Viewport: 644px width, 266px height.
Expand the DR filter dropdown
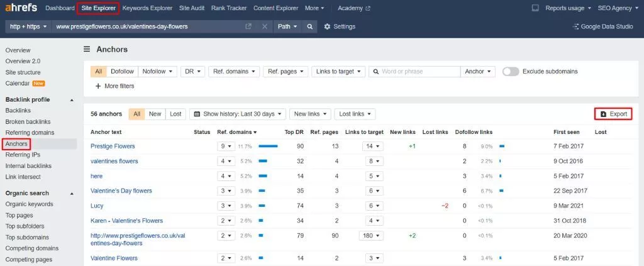coord(192,72)
